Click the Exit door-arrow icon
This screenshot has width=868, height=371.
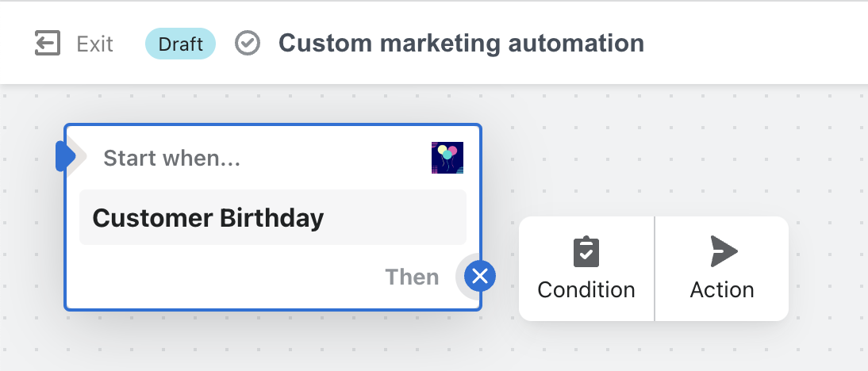pos(48,44)
